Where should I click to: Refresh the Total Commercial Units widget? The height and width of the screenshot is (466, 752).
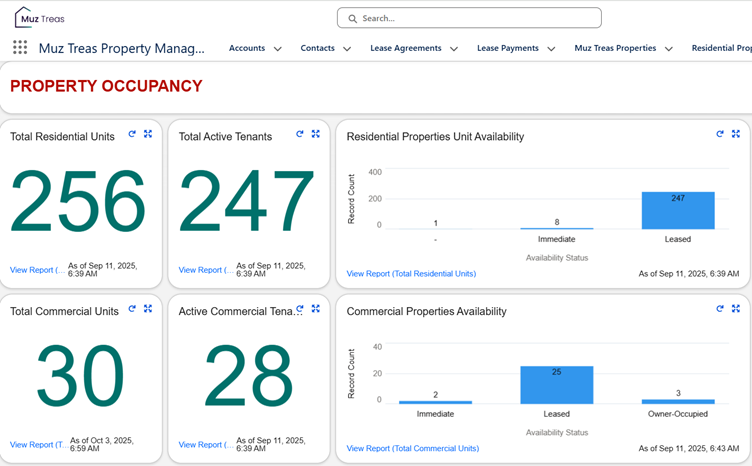coord(132,309)
